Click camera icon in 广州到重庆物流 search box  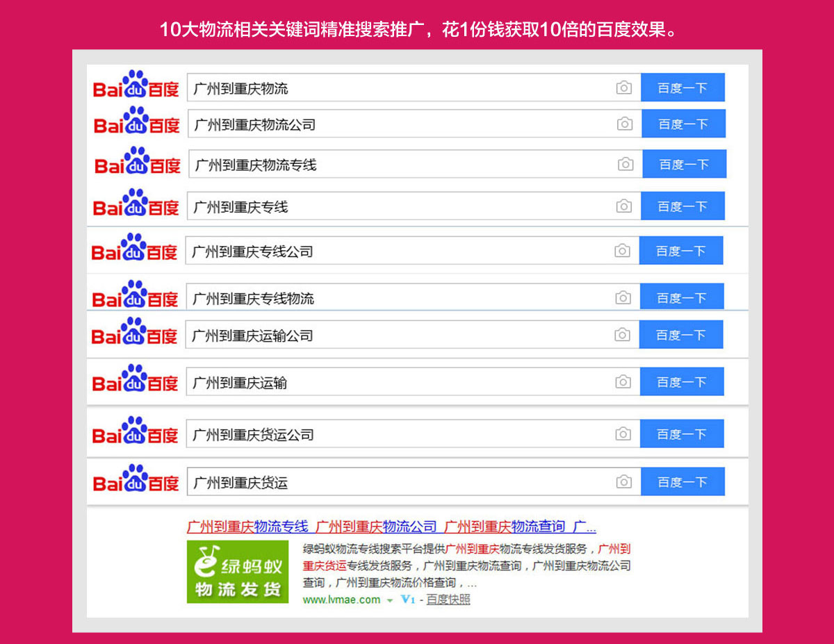pos(624,88)
